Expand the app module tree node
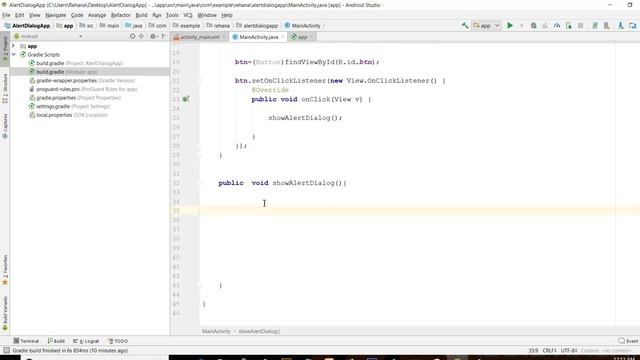 click(13, 46)
